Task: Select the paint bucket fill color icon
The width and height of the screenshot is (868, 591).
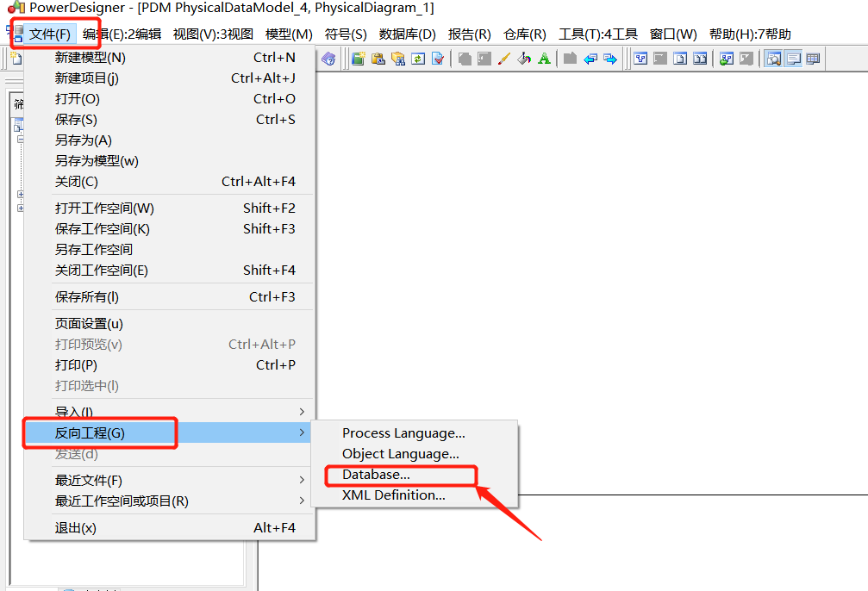Action: coord(524,58)
